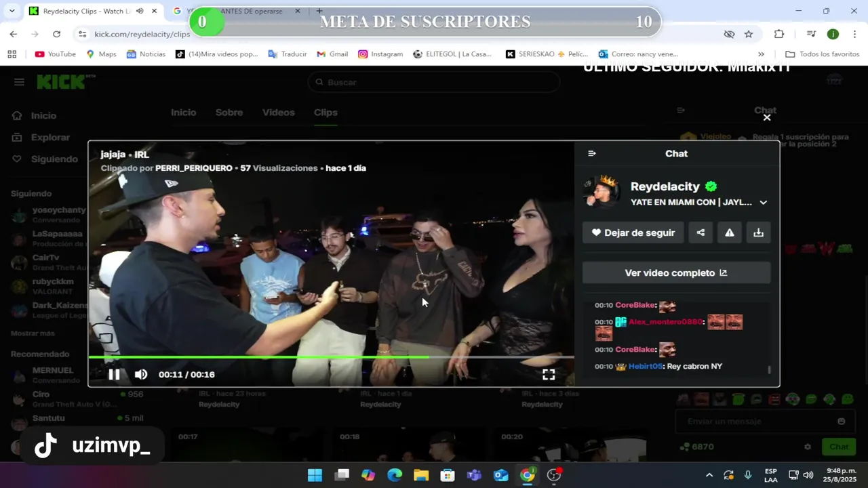Open recommended channel MERNUEL
The height and width of the screenshot is (488, 868).
coord(52,371)
